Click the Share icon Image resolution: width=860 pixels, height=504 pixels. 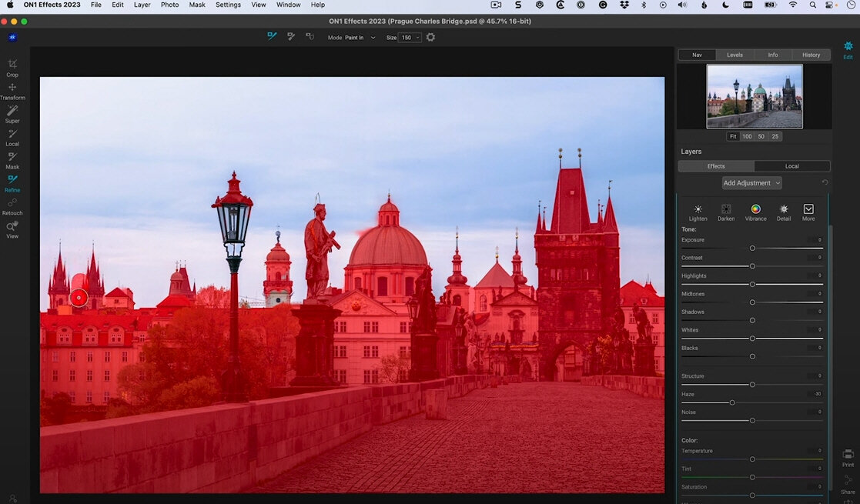pos(848,484)
